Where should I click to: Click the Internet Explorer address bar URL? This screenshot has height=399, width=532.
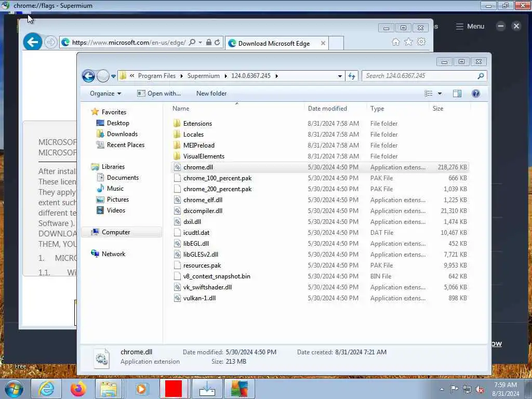(x=129, y=43)
